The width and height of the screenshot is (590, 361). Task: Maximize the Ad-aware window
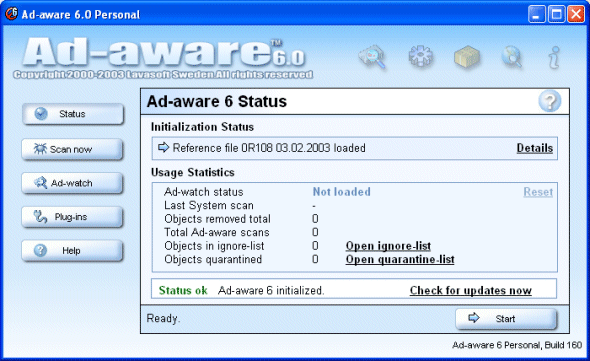pyautogui.click(x=557, y=14)
